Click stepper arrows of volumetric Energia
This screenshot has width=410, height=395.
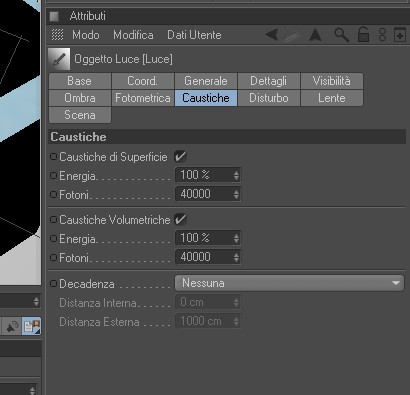pos(236,238)
